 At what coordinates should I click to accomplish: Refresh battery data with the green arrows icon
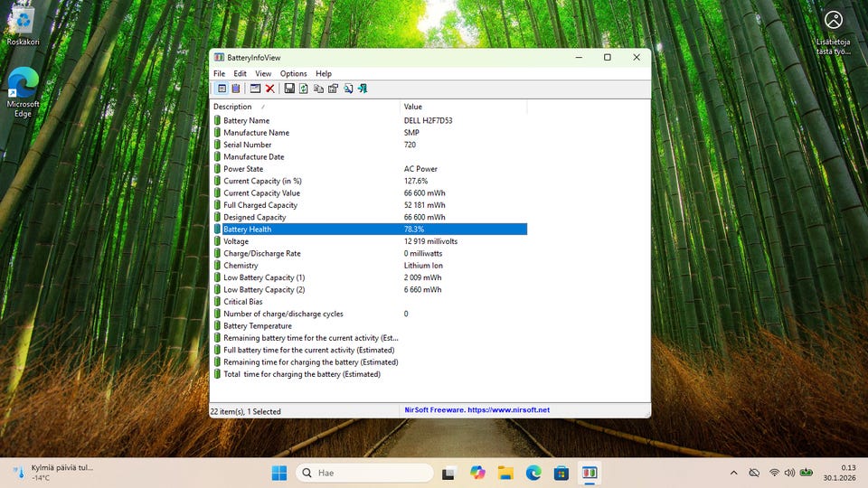click(x=304, y=89)
